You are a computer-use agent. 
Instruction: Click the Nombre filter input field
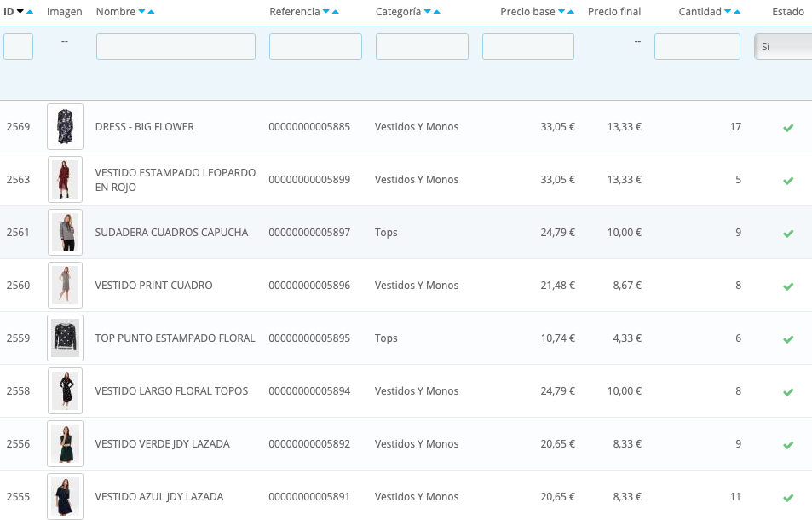coord(176,47)
